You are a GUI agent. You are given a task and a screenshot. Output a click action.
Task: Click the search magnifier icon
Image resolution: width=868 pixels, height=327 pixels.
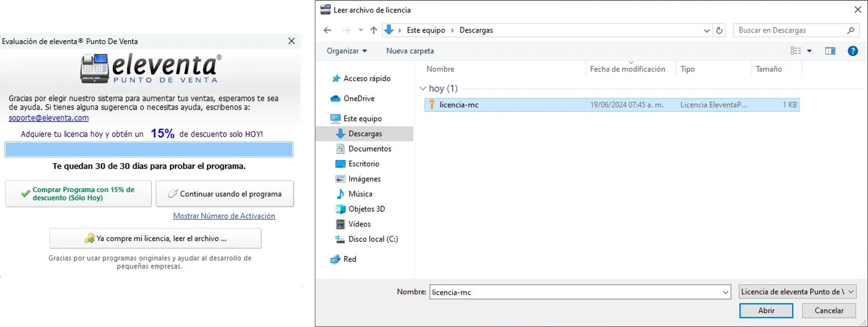click(x=850, y=30)
